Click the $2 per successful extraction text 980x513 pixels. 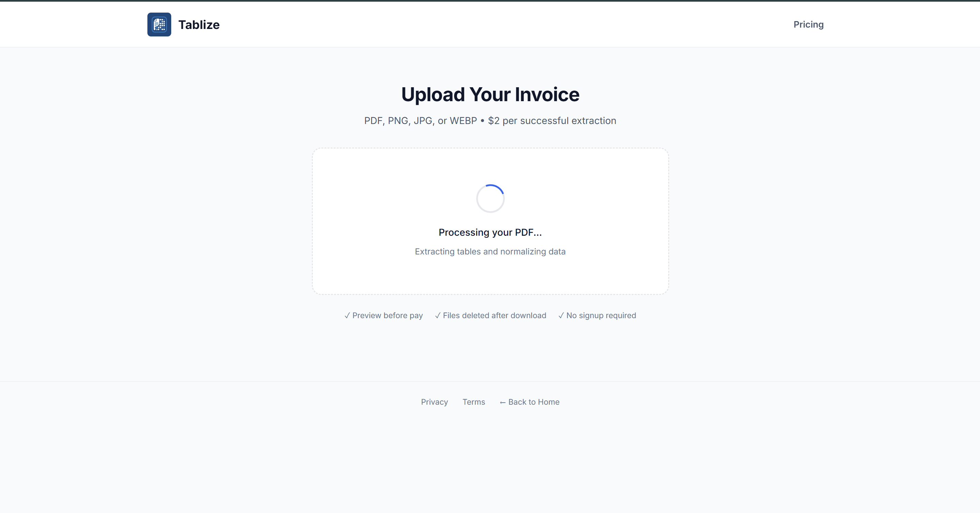point(552,121)
